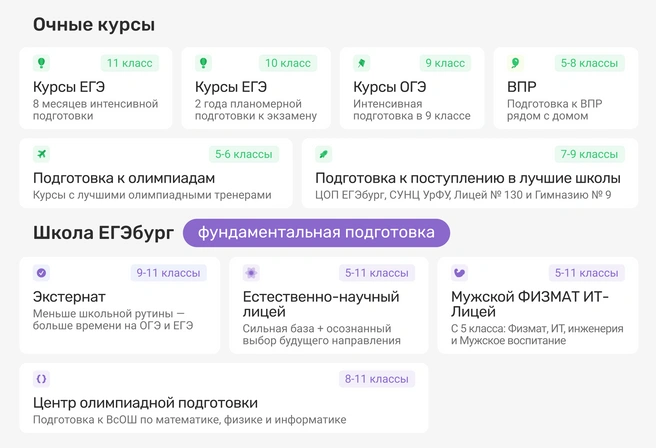Click the Курсы с лучшими олимпиадными тренерами text
656x448 pixels.
click(x=152, y=195)
